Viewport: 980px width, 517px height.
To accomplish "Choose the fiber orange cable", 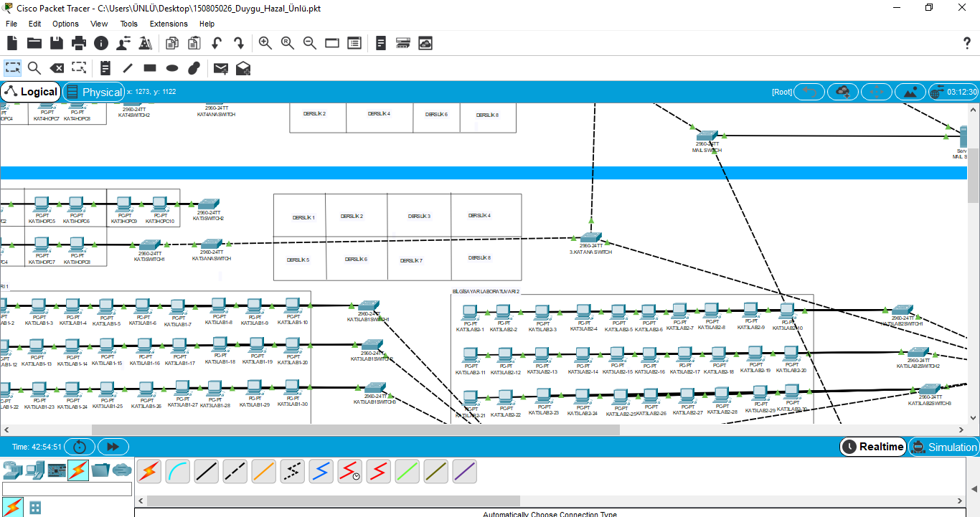I will coord(264,471).
